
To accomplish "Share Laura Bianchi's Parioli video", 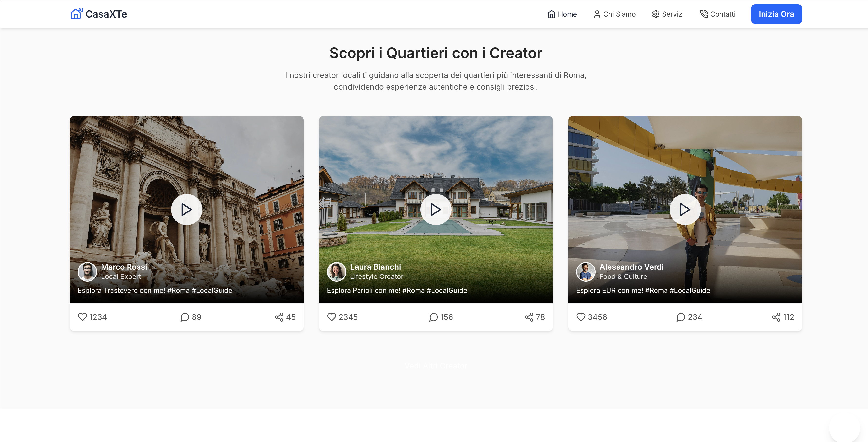I will pos(529,317).
